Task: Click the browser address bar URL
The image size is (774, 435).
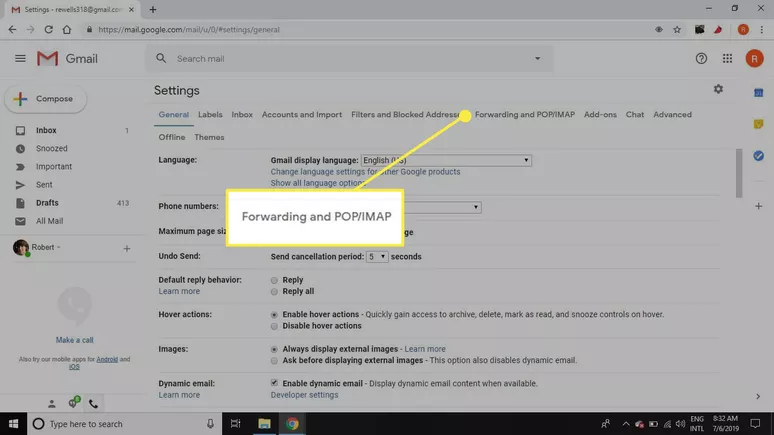Action: coord(189,30)
